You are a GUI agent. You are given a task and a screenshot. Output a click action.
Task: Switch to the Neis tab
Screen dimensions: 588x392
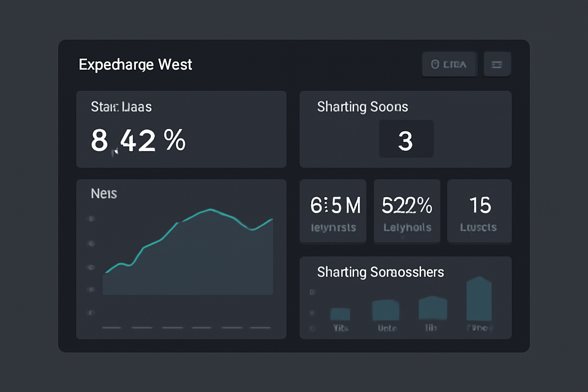(104, 194)
